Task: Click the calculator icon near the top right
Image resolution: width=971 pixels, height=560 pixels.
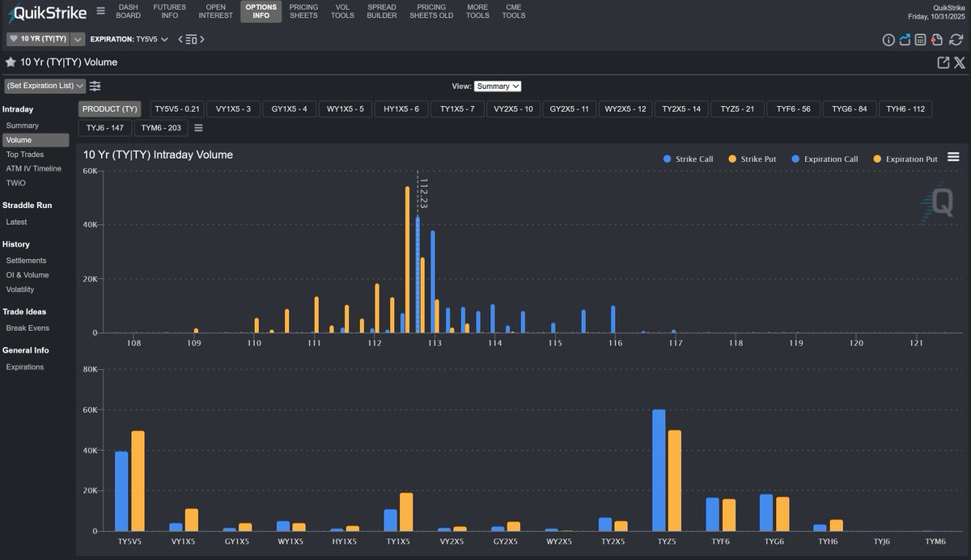Action: [920, 39]
